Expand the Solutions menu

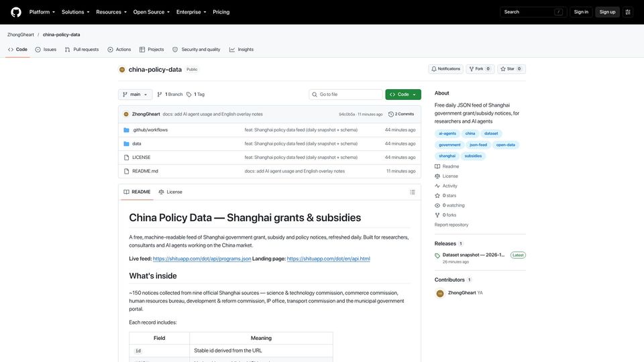click(x=75, y=12)
